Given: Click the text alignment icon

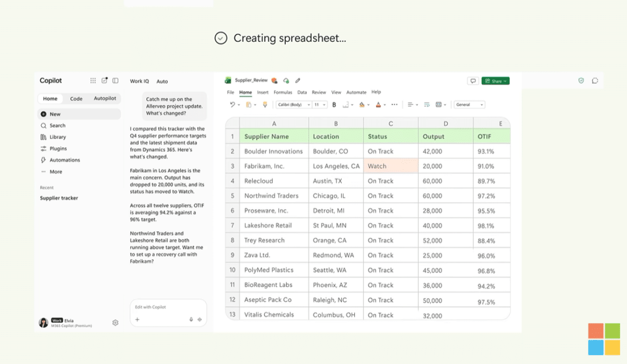Looking at the screenshot, I should [410, 104].
